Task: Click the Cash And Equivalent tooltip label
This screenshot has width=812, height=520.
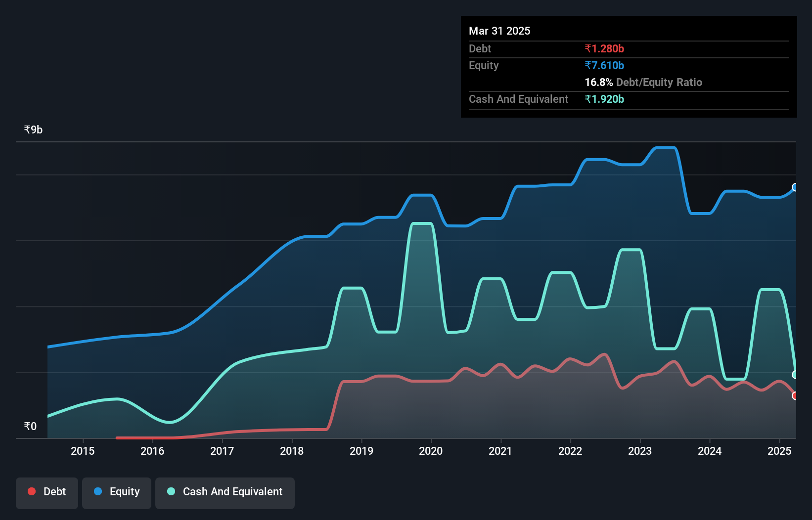Action: click(x=518, y=99)
